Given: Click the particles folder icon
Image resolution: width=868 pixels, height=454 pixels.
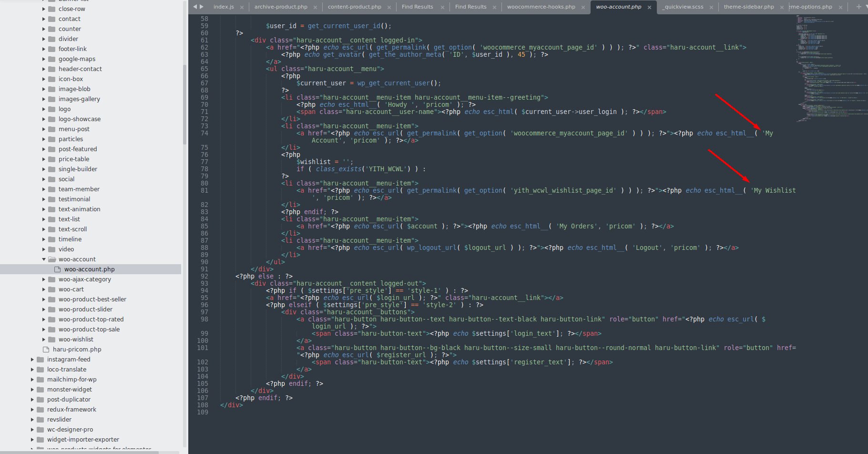Looking at the screenshot, I should (x=52, y=139).
